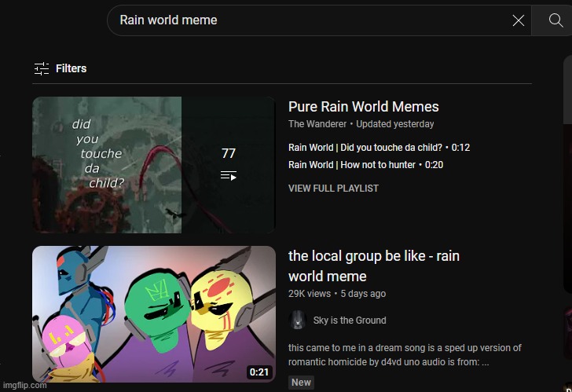Click the 77 videos count overlay
Image resolution: width=572 pixels, height=392 pixels.
[229, 153]
